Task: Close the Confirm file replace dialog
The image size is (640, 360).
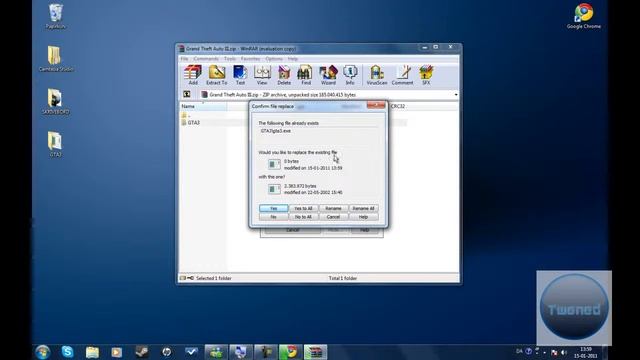Action: click(x=376, y=105)
